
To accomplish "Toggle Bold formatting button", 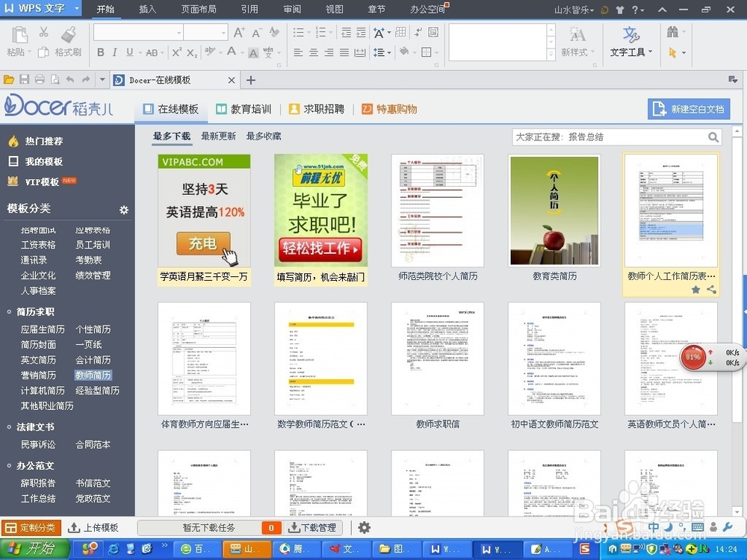I will 101,52.
